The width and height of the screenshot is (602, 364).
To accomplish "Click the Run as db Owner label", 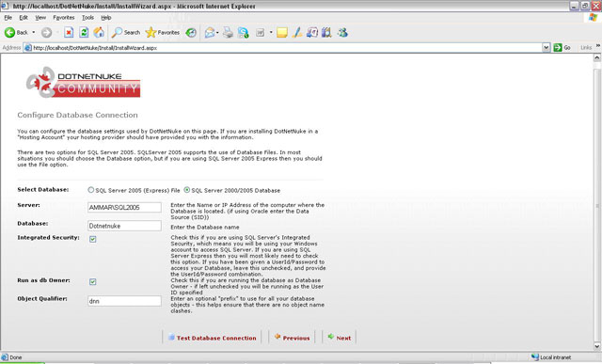I will pos(44,280).
